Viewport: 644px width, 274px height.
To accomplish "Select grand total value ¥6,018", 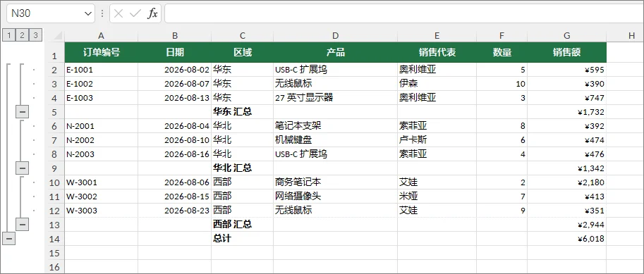I will (567, 238).
